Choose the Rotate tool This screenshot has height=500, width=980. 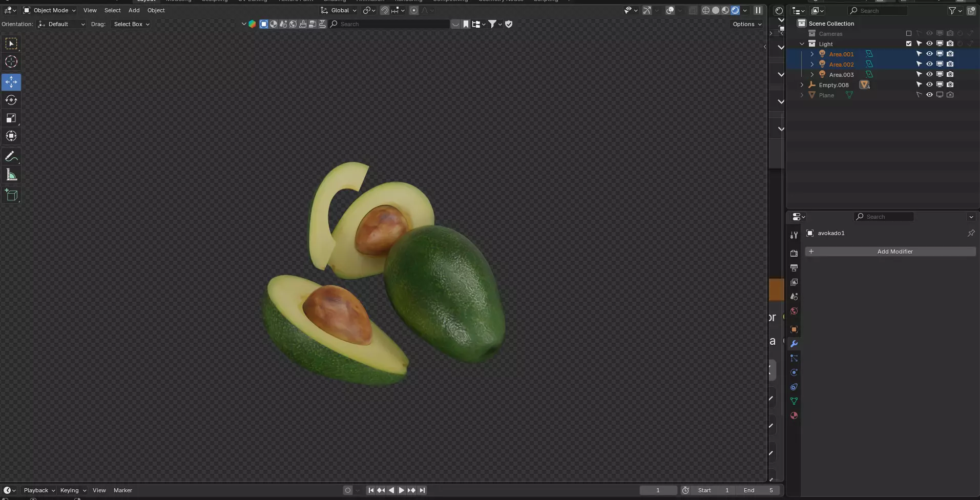(11, 100)
